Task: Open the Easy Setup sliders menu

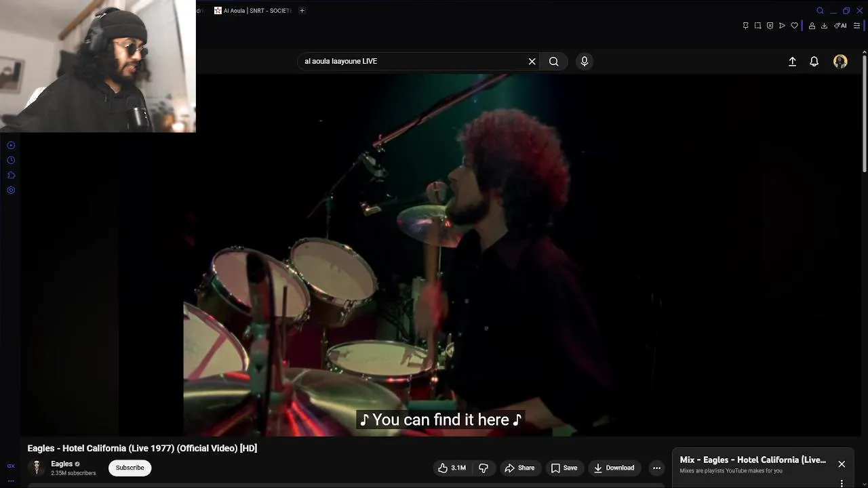Action: 856,26
